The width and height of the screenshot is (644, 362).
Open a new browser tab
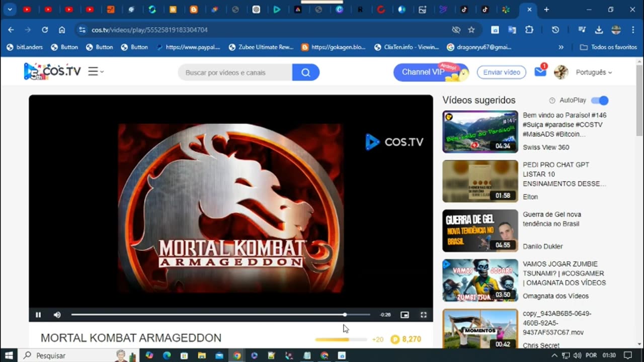546,9
